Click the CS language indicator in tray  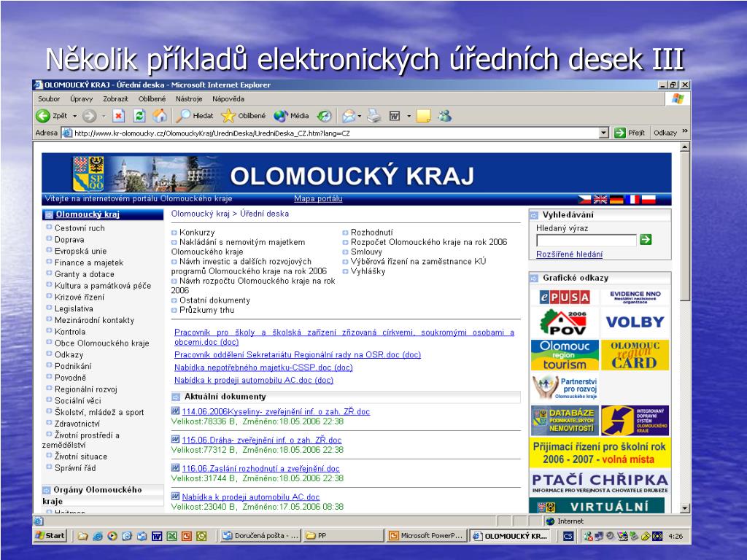pyautogui.click(x=568, y=536)
